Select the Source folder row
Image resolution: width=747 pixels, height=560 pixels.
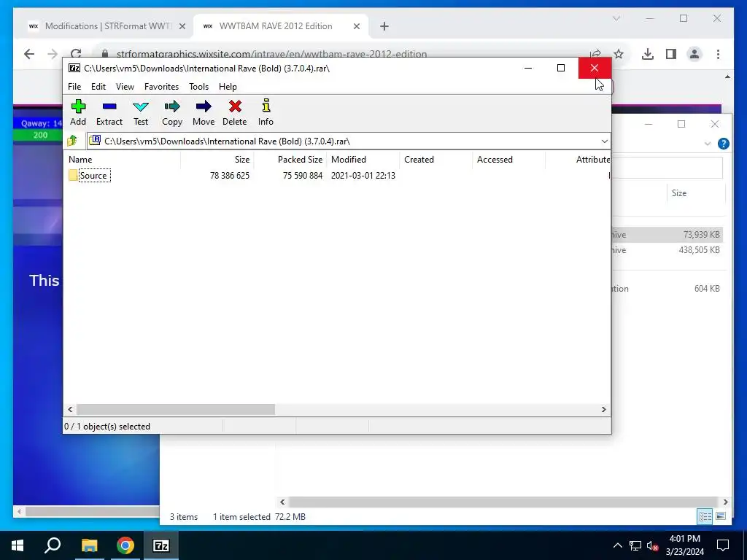coord(337,176)
